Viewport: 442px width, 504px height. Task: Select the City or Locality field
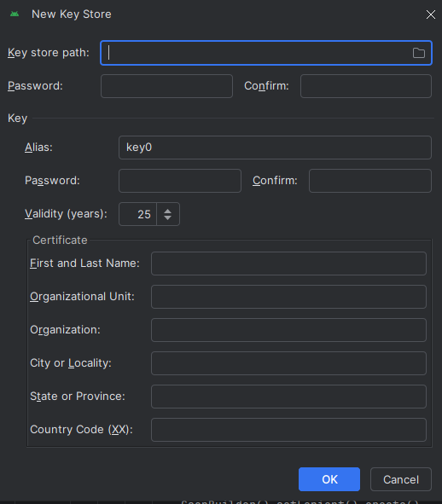(x=289, y=363)
